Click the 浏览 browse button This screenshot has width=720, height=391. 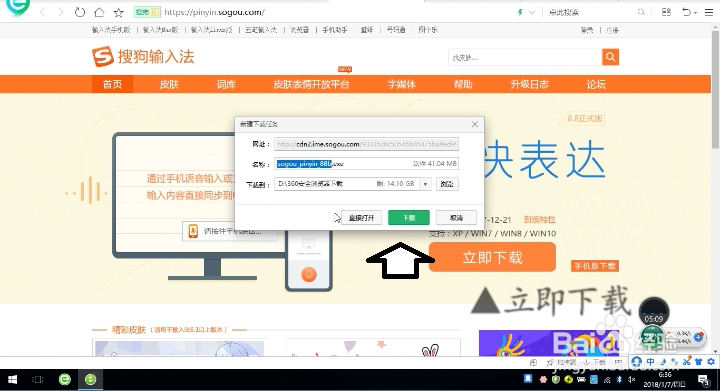pos(447,184)
